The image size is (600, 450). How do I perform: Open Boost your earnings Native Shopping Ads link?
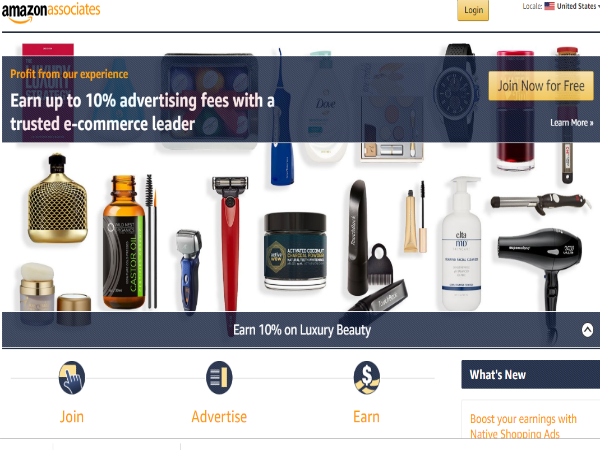coord(523,426)
